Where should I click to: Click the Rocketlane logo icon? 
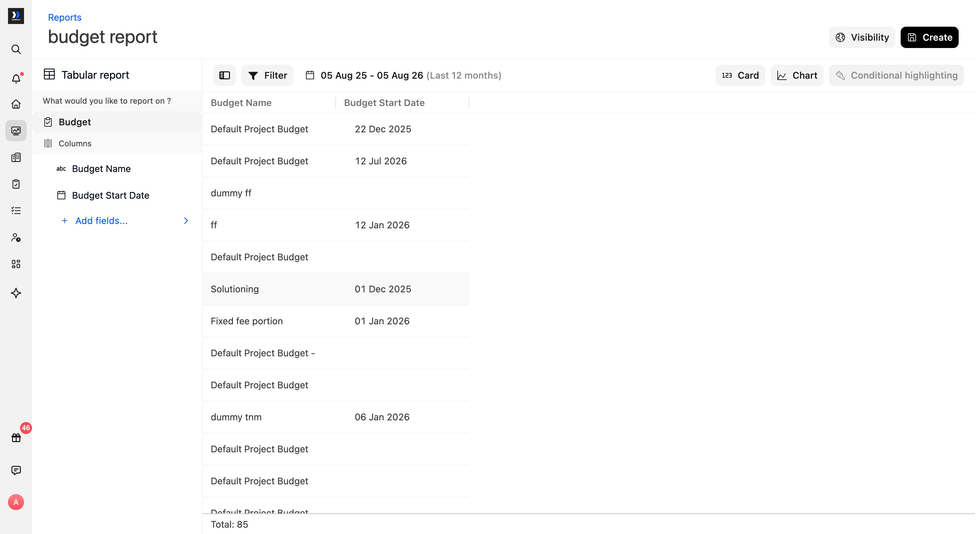pos(16,16)
